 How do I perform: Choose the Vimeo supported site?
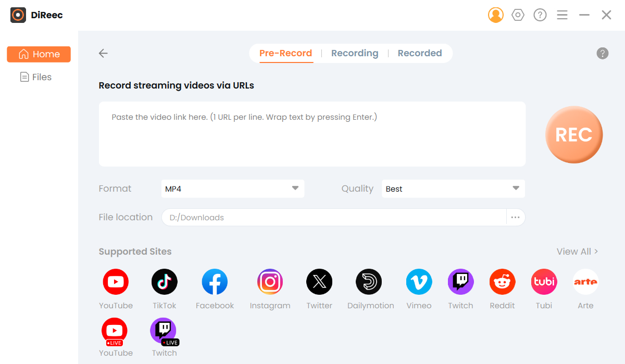pyautogui.click(x=419, y=281)
